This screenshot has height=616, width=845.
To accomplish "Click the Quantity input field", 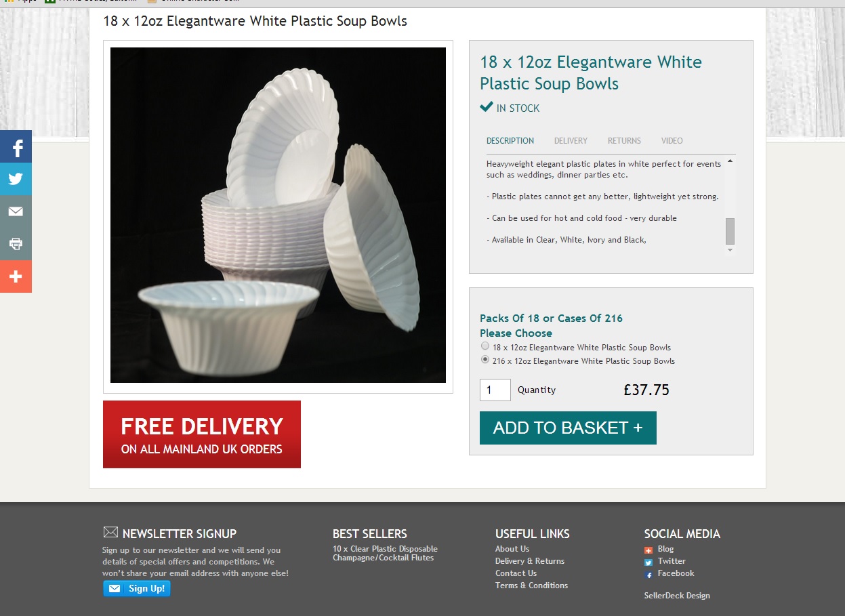I will (x=495, y=390).
